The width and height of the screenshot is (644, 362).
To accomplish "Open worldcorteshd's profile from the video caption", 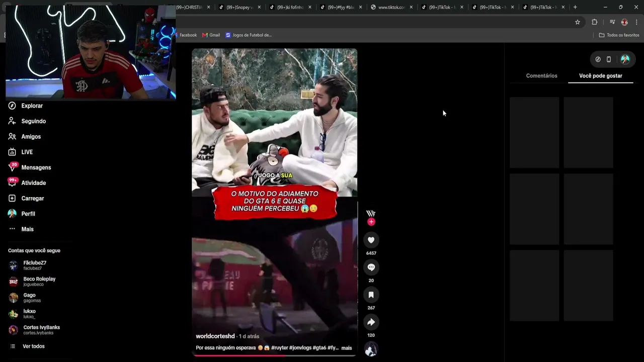I will (x=215, y=336).
